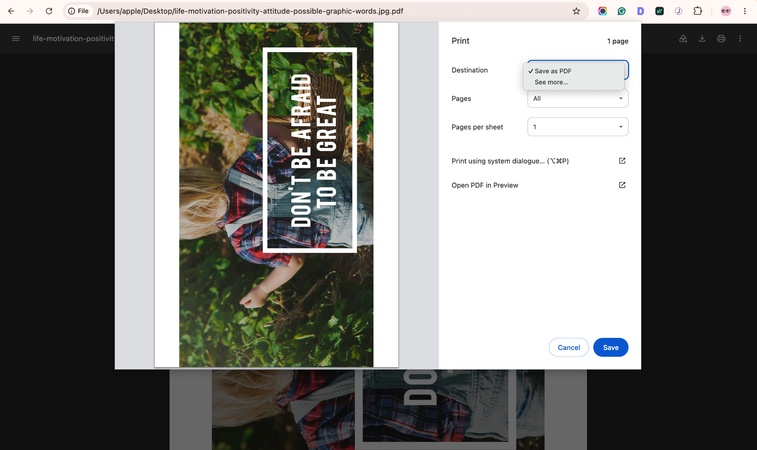757x450 pixels.
Task: Open the clock-style extension icon
Action: point(678,11)
